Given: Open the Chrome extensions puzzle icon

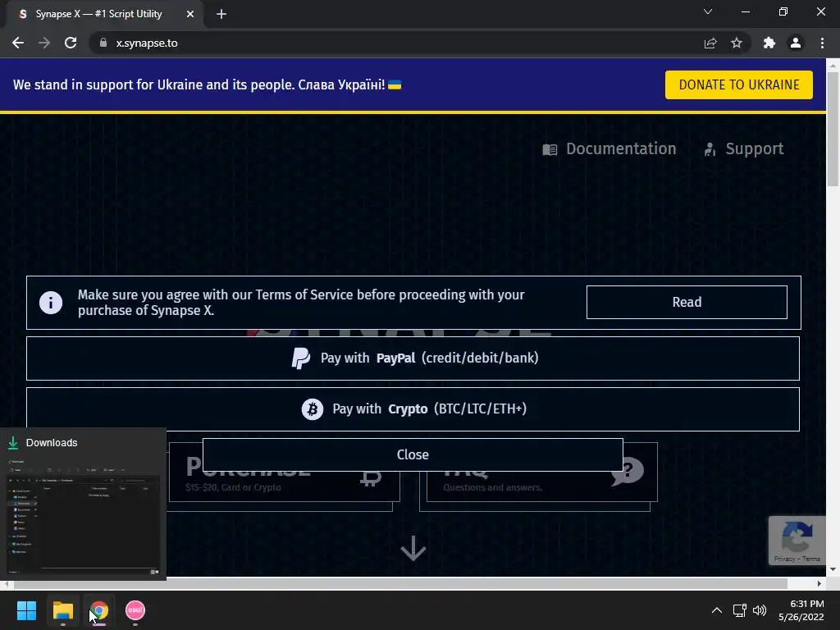Looking at the screenshot, I should (x=769, y=43).
